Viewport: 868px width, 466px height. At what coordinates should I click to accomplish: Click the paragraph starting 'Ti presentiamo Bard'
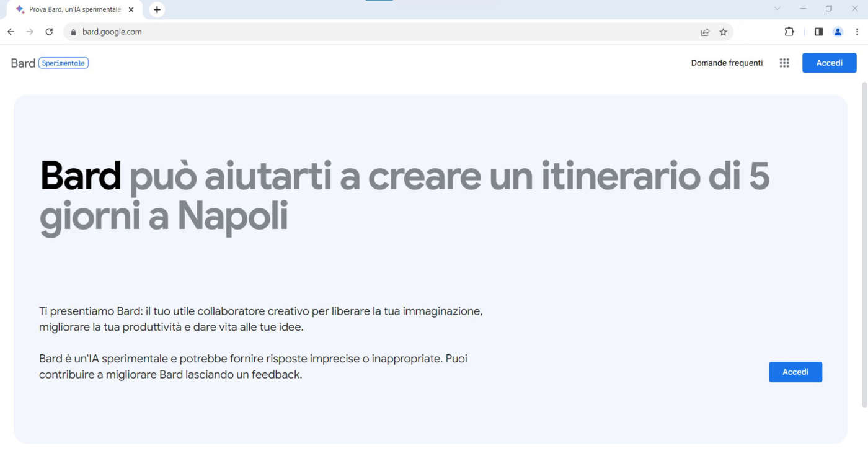pos(260,319)
